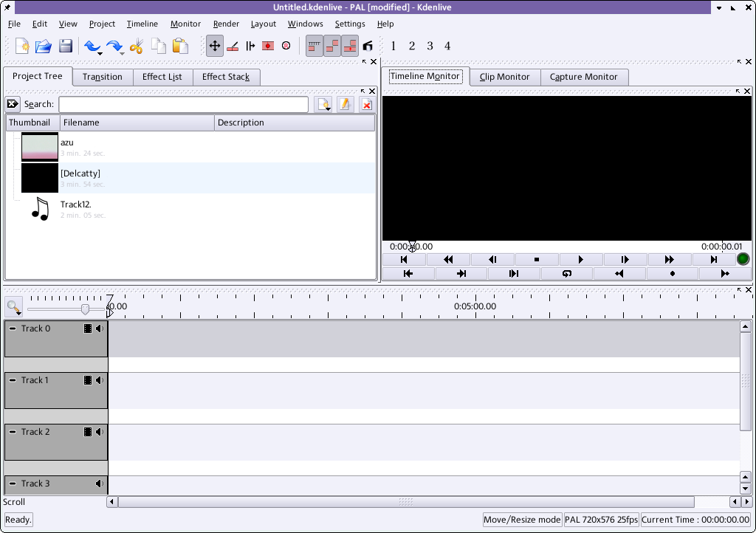Image resolution: width=756 pixels, height=533 pixels.
Task: Select the razor (scissors) cut tool
Action: coord(136,47)
